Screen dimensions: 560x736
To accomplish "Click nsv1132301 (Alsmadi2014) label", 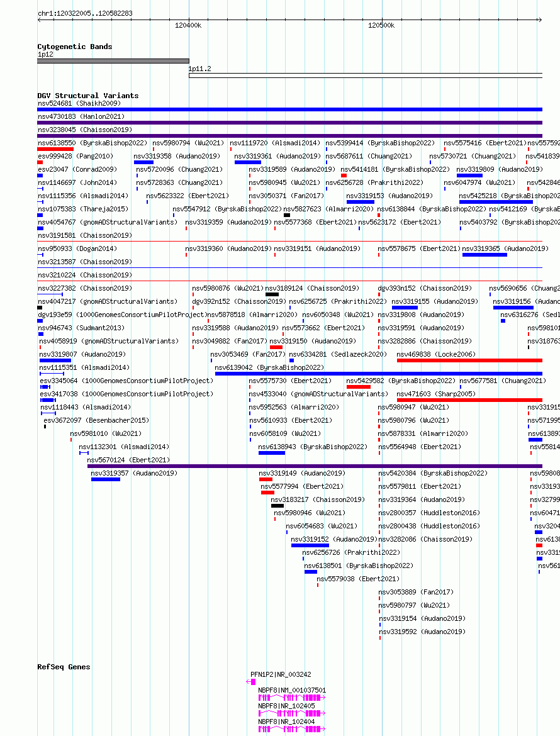I will pos(124,447).
